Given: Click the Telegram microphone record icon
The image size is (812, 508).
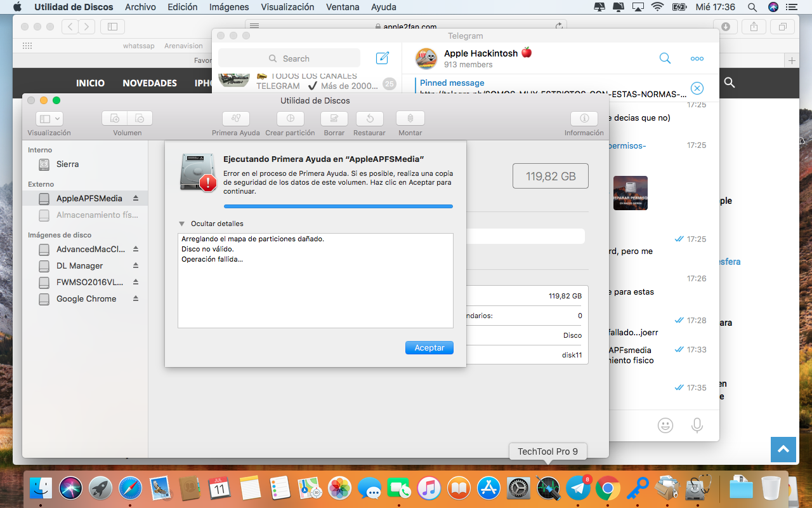Looking at the screenshot, I should [x=697, y=425].
